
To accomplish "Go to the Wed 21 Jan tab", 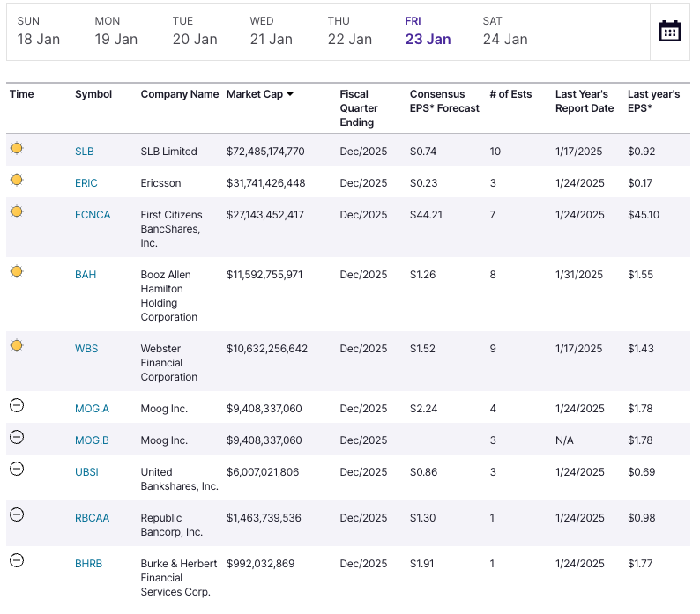I will point(271,31).
